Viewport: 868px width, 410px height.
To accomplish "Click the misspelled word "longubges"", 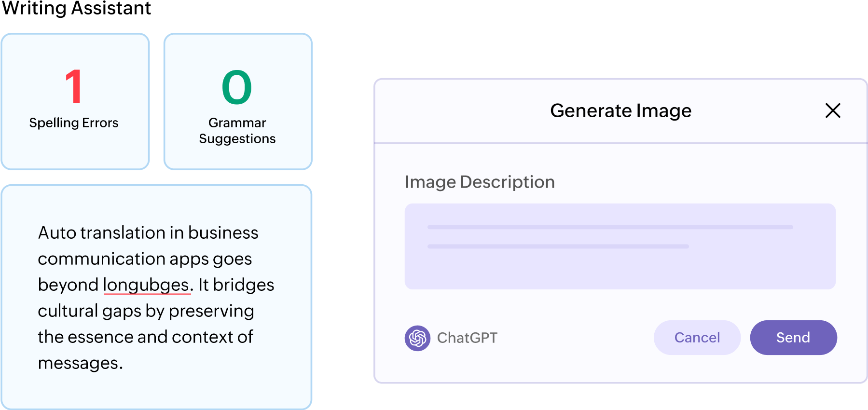I will (147, 285).
